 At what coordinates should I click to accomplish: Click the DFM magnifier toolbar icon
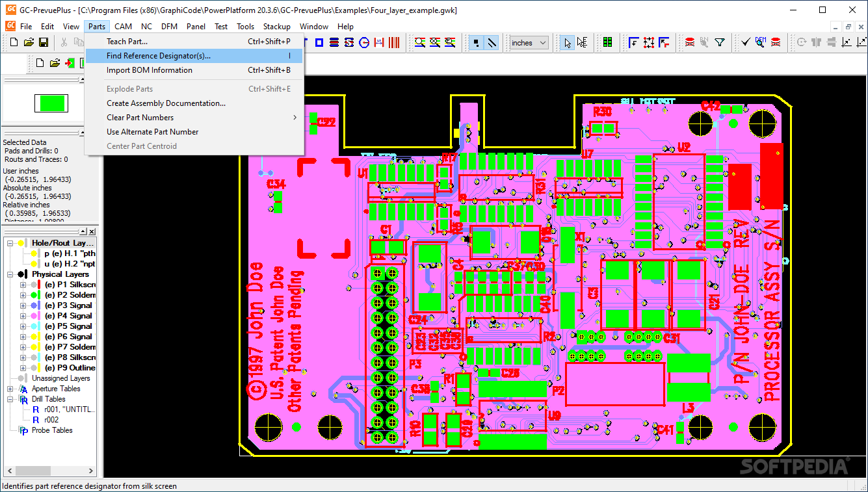pos(760,43)
